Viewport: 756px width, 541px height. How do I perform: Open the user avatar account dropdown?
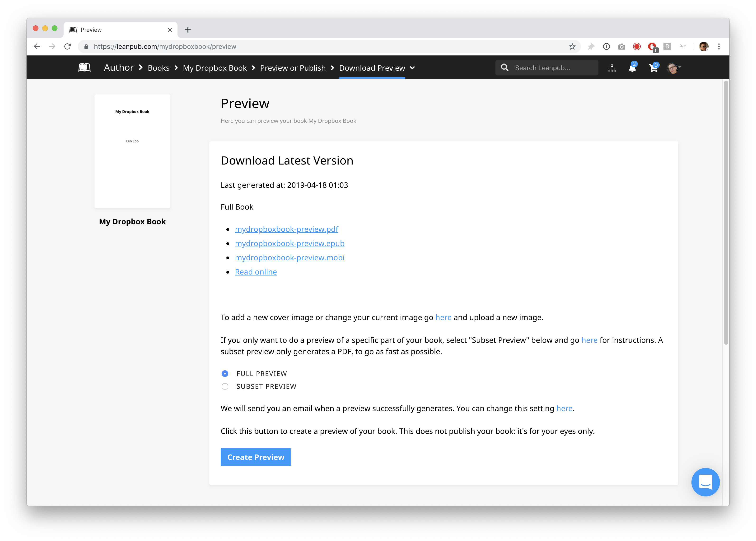pos(674,68)
